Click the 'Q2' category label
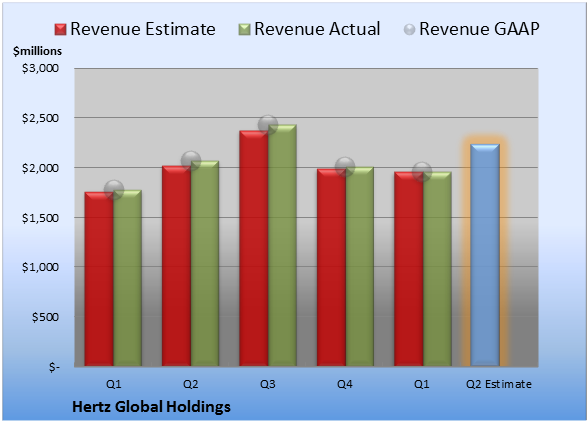 click(190, 384)
